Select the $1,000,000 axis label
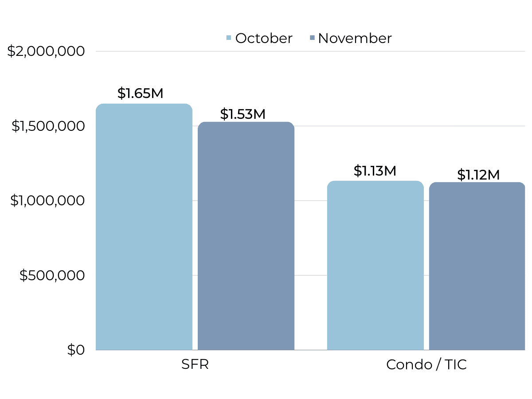The image size is (532, 399). tap(48, 201)
